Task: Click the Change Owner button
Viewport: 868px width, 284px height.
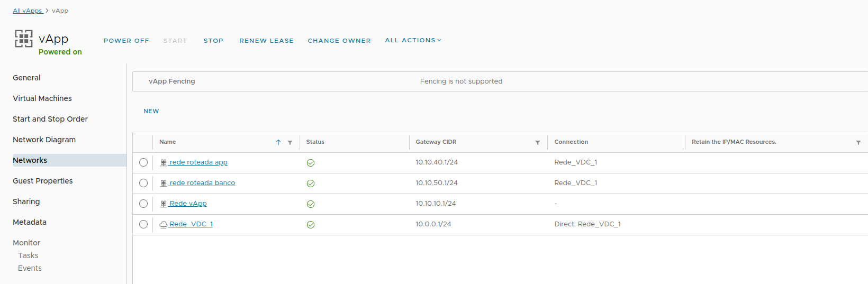Action: 339,41
